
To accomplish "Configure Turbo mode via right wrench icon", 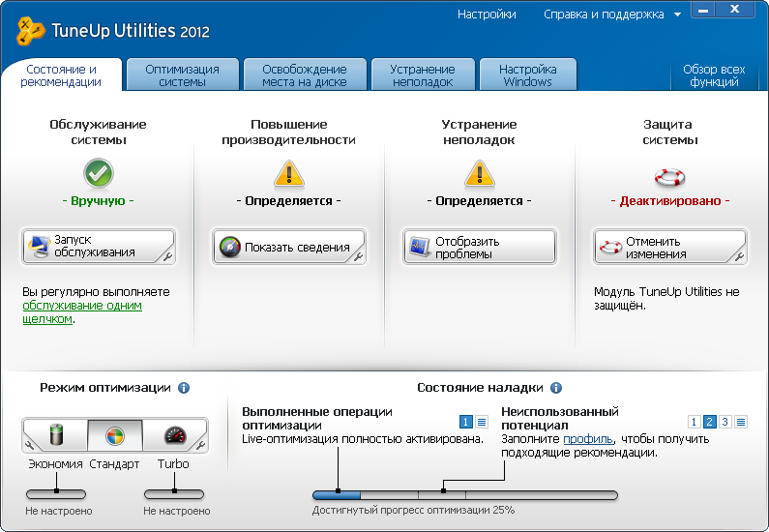I will tap(200, 445).
